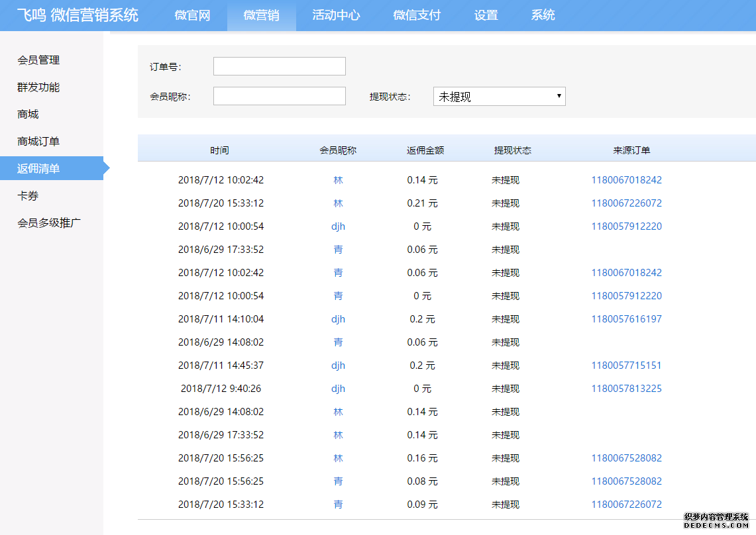Open member djh in the 14:10:04 row
The image size is (756, 535).
338,319
